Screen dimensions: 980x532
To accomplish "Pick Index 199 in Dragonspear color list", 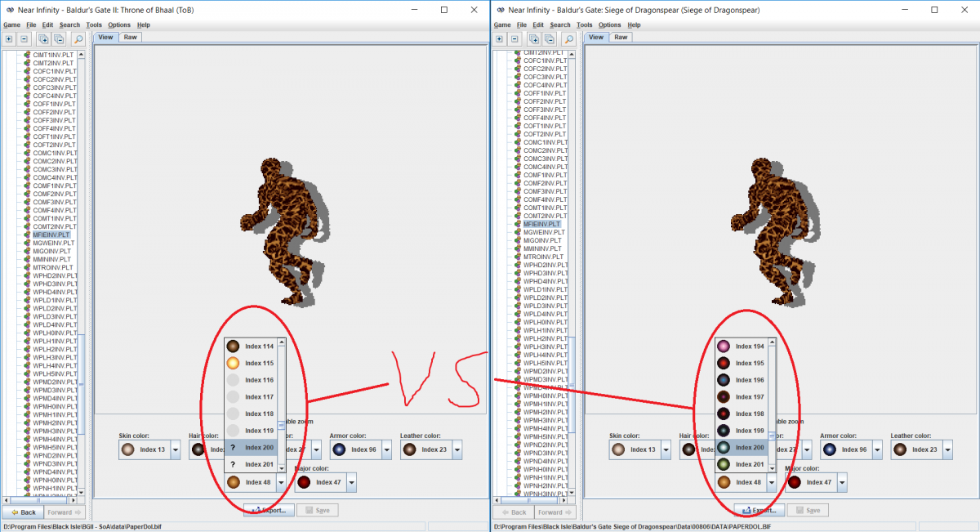I will coord(741,431).
